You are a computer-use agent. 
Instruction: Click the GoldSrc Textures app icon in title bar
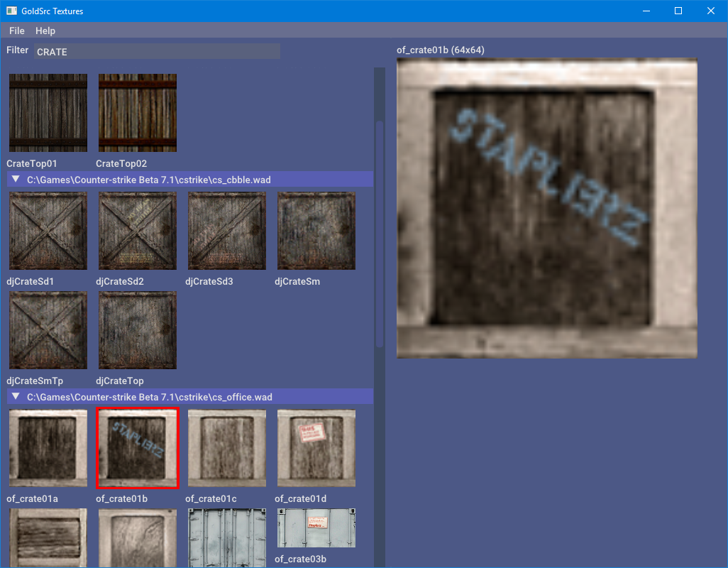(11, 11)
